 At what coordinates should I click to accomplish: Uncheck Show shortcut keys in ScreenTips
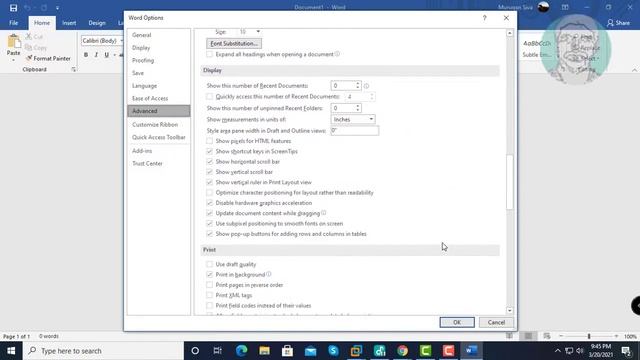pos(209,151)
